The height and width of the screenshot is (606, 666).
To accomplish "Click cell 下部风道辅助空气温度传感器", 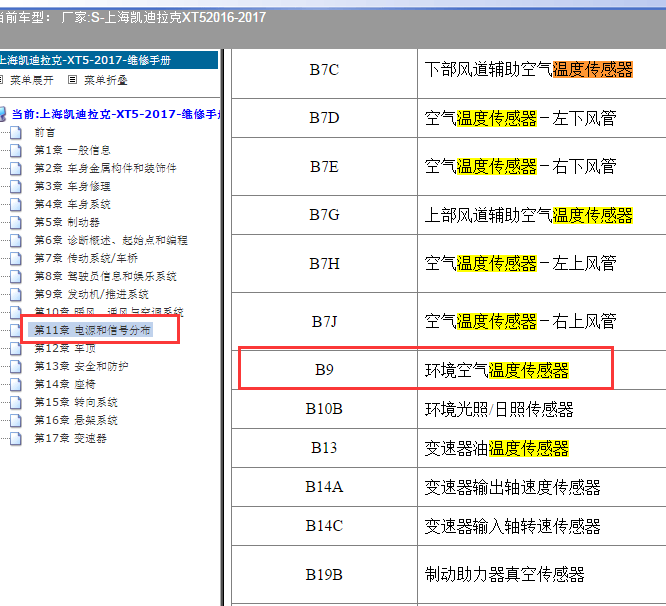I will click(542, 73).
